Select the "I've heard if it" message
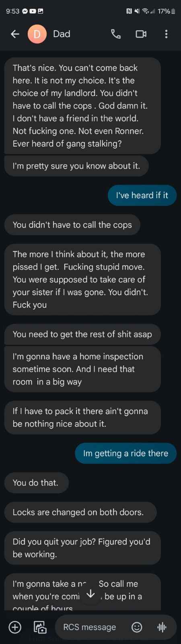Image resolution: width=181 pixels, height=644 pixels. click(x=142, y=195)
